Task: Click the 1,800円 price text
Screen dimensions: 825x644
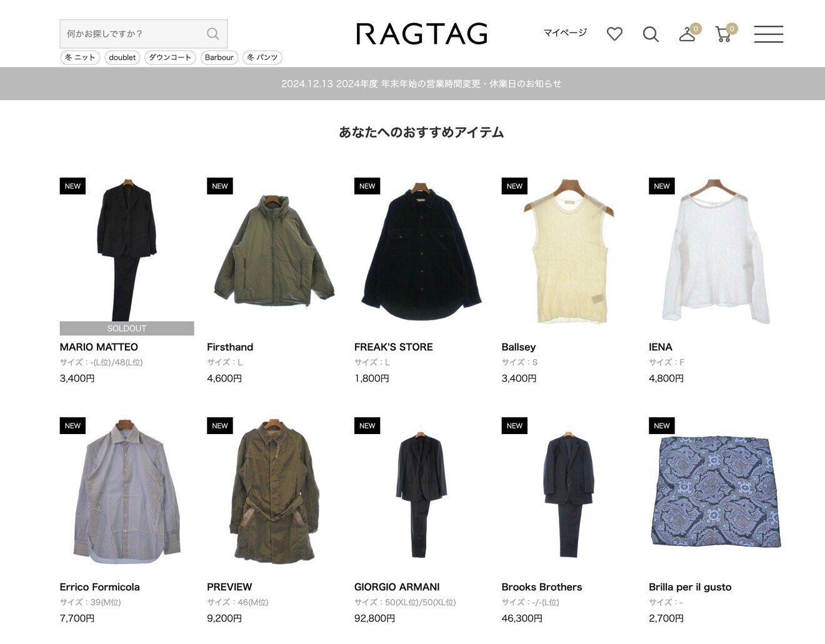Action: (x=372, y=379)
